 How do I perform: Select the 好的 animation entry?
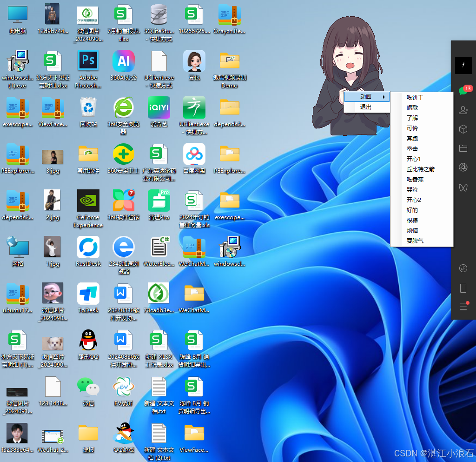422,210
